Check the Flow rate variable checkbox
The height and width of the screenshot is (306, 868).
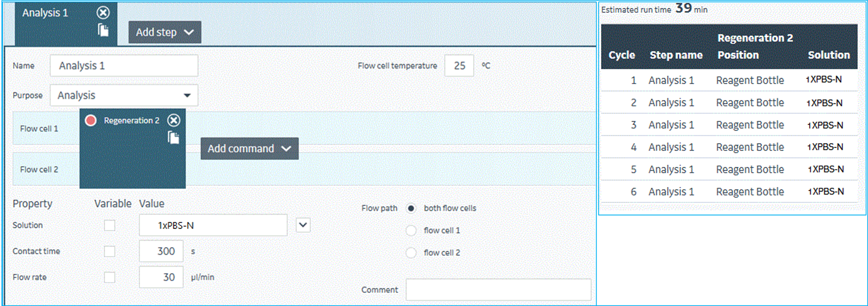click(110, 277)
